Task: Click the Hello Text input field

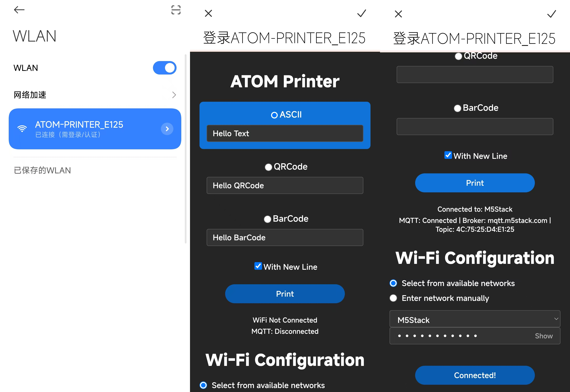Action: click(x=285, y=133)
